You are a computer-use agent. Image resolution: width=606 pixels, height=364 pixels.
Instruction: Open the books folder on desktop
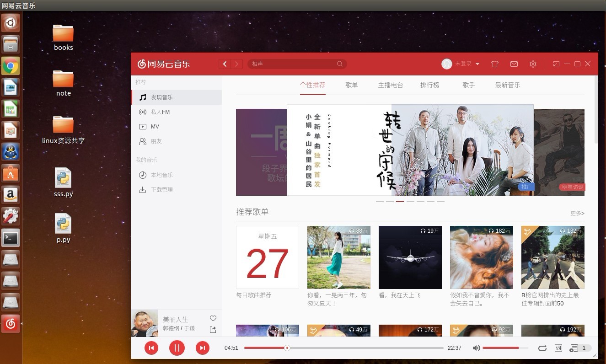[63, 37]
